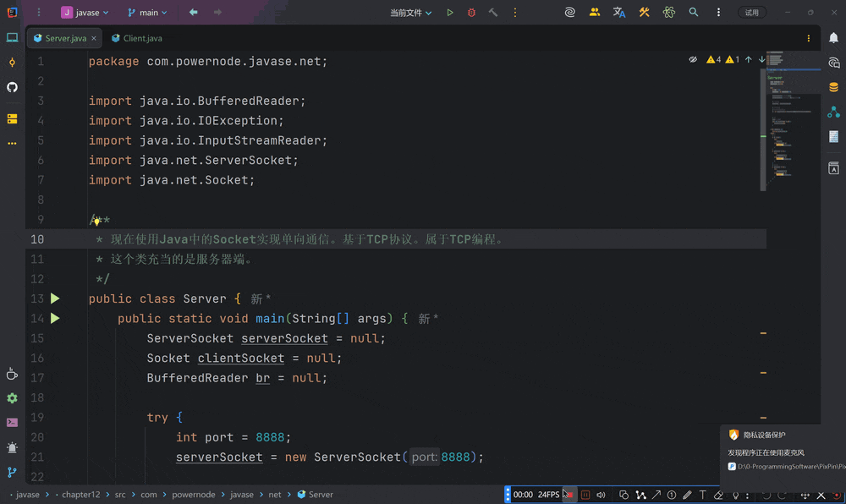Close the Server.java tab
This screenshot has width=846, height=504.
94,38
